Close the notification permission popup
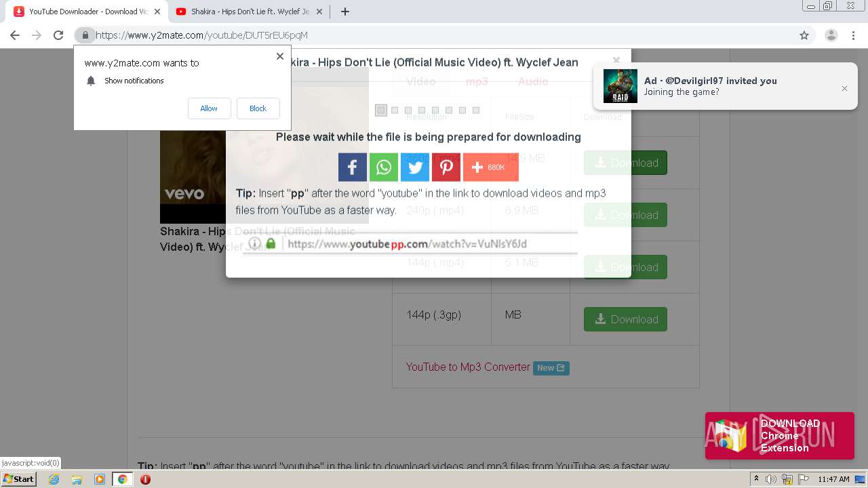868x488 pixels. click(x=279, y=56)
